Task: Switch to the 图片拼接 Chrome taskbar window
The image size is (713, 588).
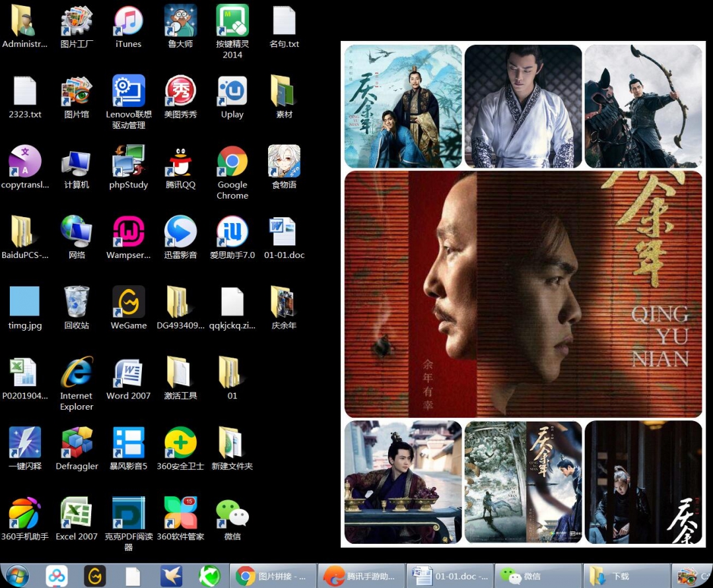Action: (273, 576)
